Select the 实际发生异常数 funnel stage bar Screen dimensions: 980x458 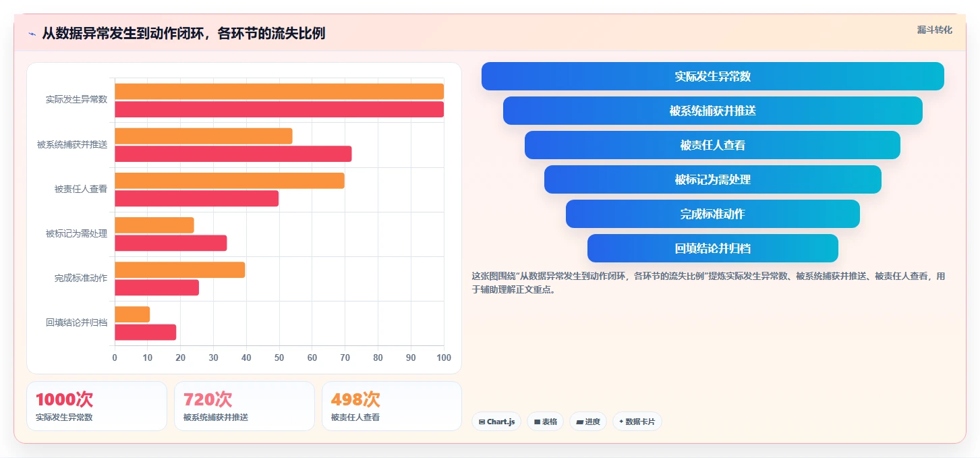click(x=712, y=76)
